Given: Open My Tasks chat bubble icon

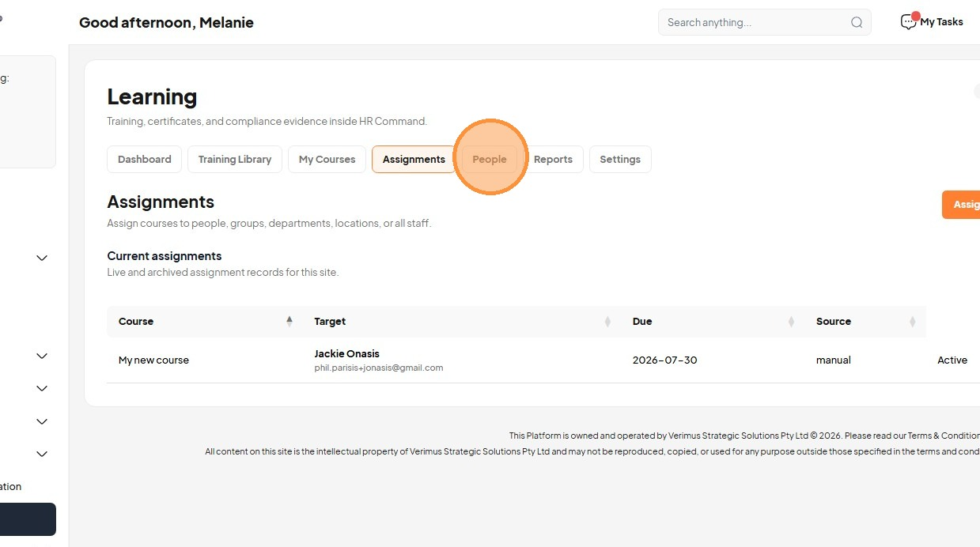Looking at the screenshot, I should click(x=909, y=22).
